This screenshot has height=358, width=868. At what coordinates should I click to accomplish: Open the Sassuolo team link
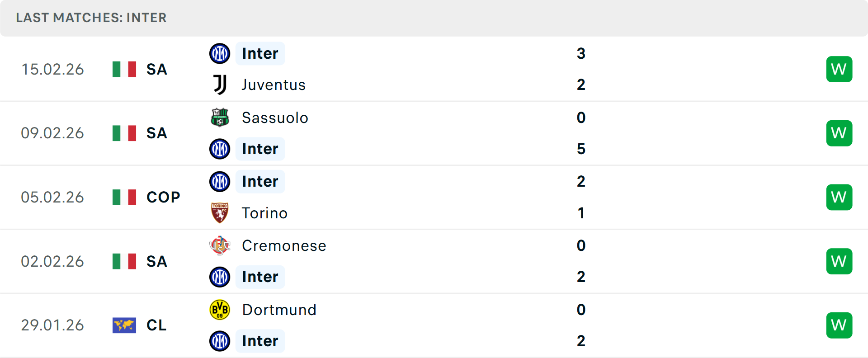coord(275,118)
